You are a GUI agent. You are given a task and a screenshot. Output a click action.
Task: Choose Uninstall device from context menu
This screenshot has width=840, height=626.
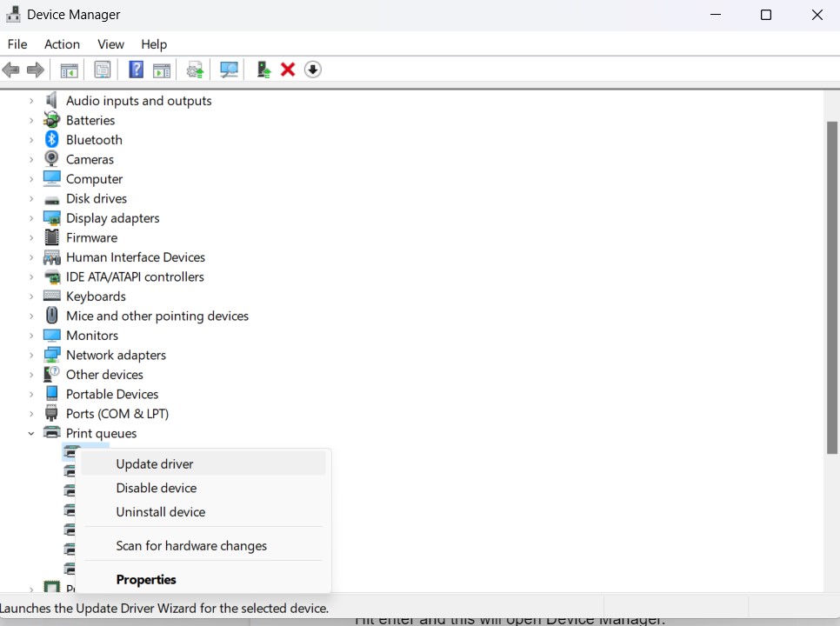point(160,512)
